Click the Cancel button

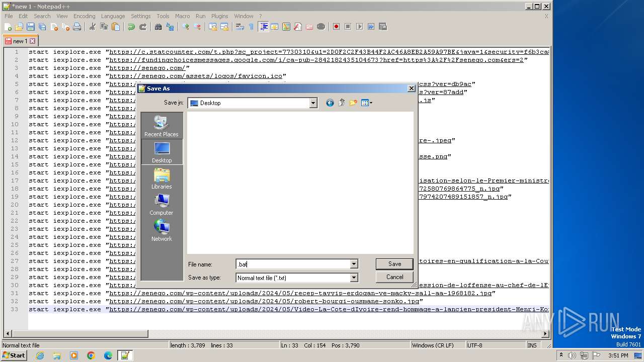tap(394, 277)
